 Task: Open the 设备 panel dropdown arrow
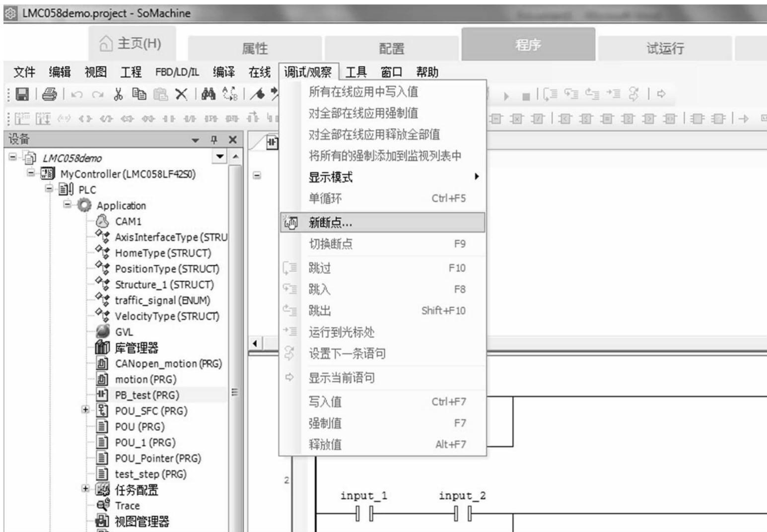pos(196,141)
